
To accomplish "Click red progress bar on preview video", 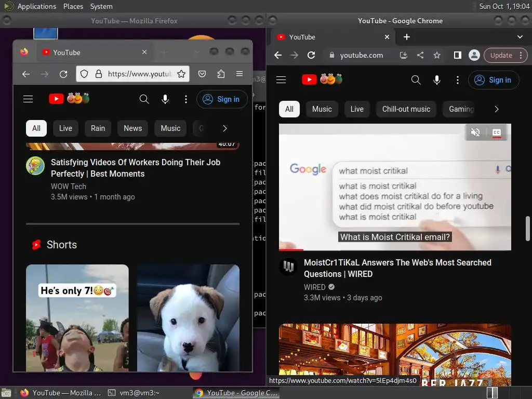I will click(291, 250).
